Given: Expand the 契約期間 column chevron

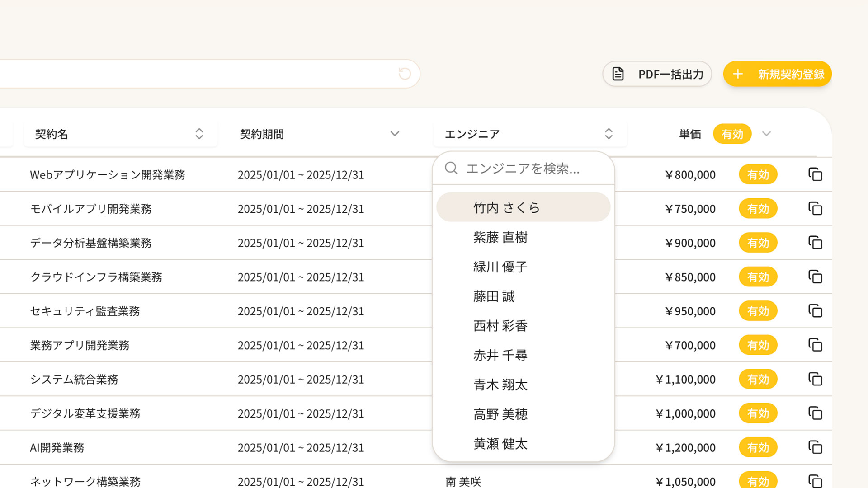Looking at the screenshot, I should click(x=395, y=134).
